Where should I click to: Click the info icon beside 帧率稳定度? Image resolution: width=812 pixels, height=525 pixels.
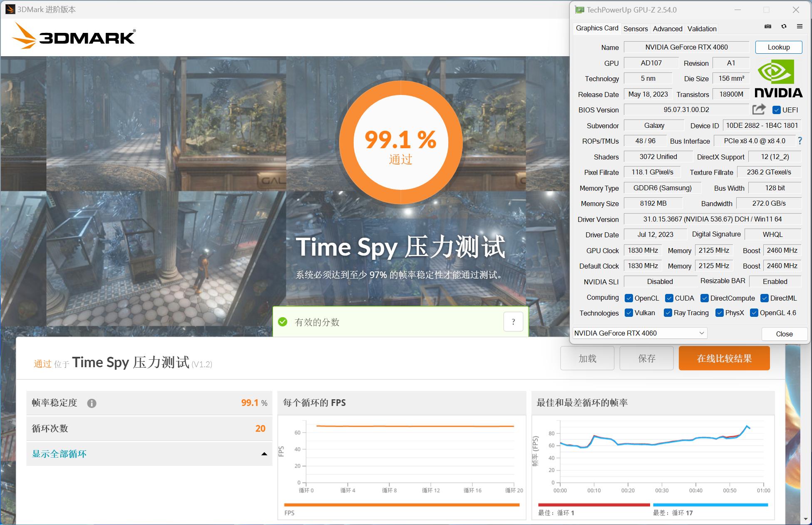(x=91, y=403)
